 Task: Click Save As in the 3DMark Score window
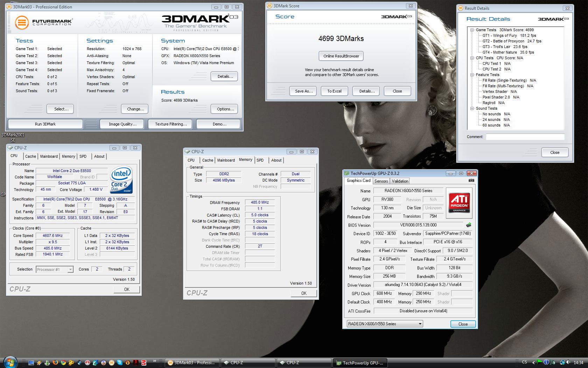[x=303, y=91]
